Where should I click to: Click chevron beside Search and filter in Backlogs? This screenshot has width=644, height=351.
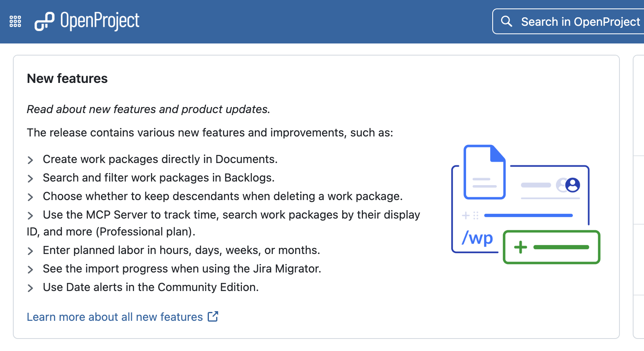pyautogui.click(x=30, y=179)
